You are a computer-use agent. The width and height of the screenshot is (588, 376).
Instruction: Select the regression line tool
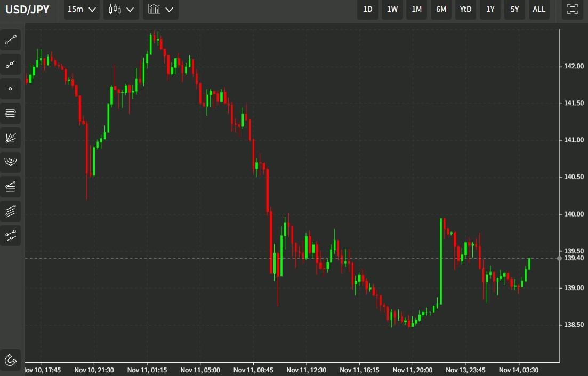[x=11, y=235]
